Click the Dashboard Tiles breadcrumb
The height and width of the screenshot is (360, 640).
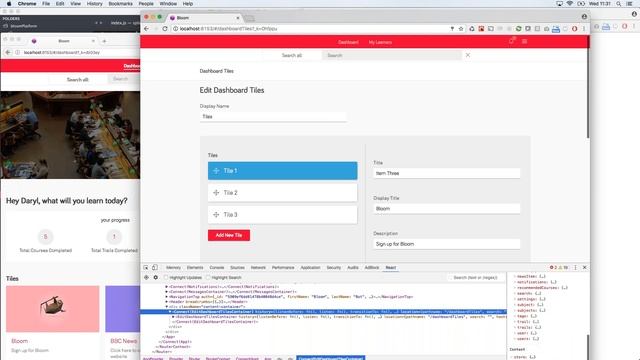click(x=216, y=71)
